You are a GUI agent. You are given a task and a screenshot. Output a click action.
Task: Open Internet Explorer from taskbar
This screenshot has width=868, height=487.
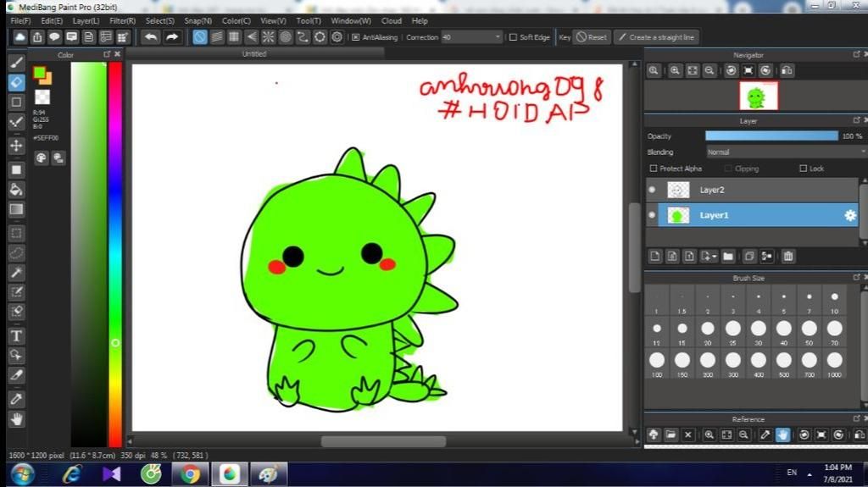(72, 474)
